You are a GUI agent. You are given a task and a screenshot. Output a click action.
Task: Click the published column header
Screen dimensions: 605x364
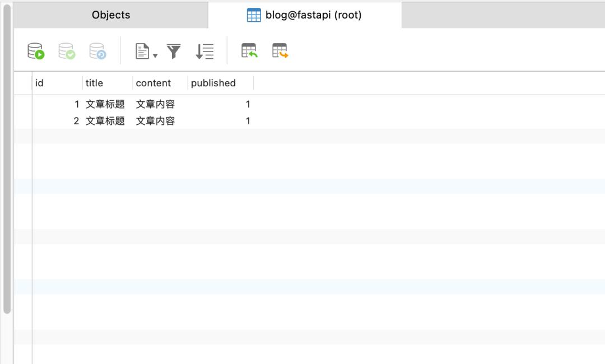coord(221,83)
